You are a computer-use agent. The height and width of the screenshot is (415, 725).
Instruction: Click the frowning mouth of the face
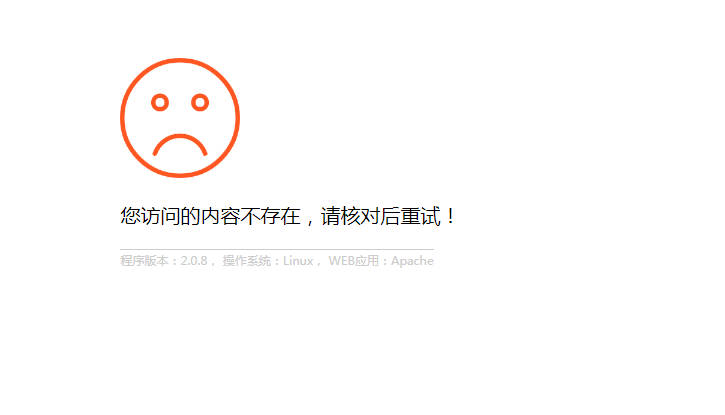(180, 145)
